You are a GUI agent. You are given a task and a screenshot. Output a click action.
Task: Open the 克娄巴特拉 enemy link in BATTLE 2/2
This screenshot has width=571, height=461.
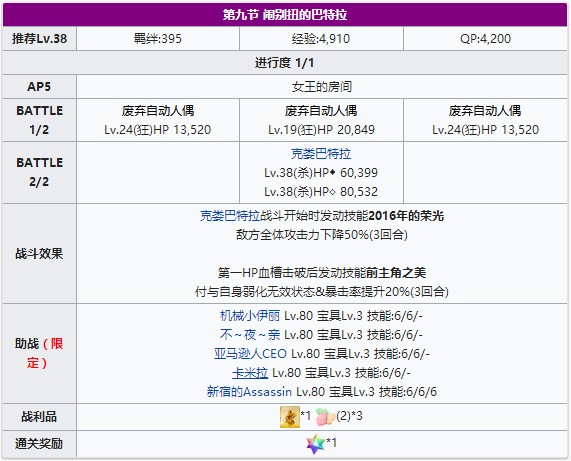(x=321, y=154)
